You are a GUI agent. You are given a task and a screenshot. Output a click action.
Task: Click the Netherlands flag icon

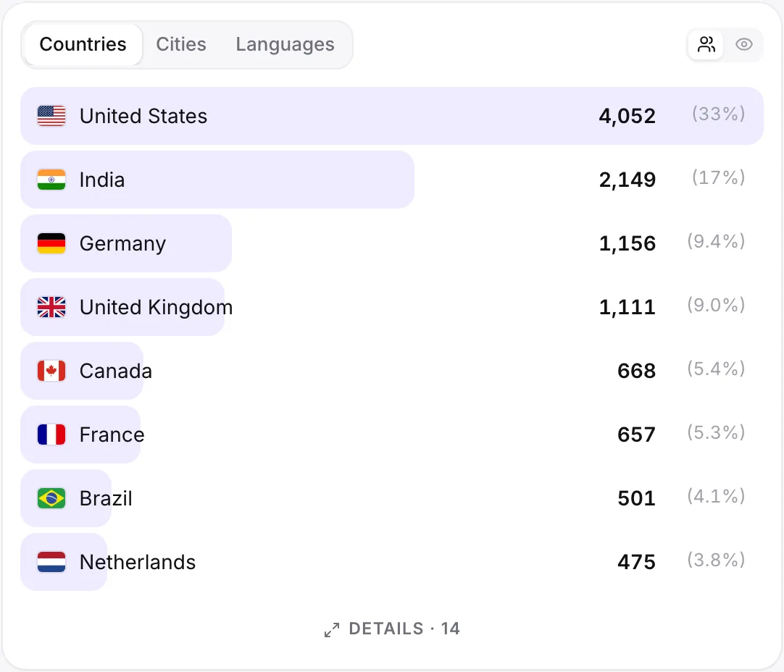51,562
